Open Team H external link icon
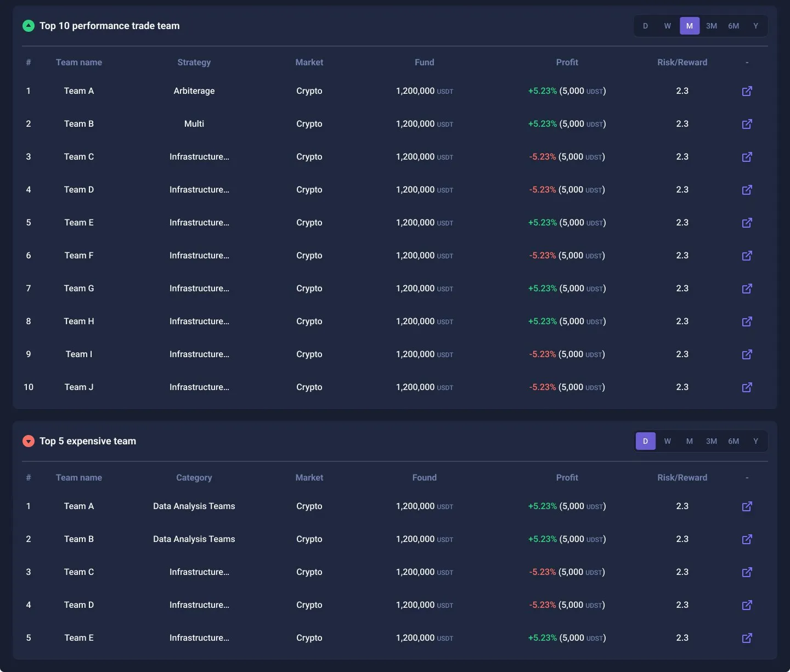Screen dimensions: 790x672 point(747,321)
